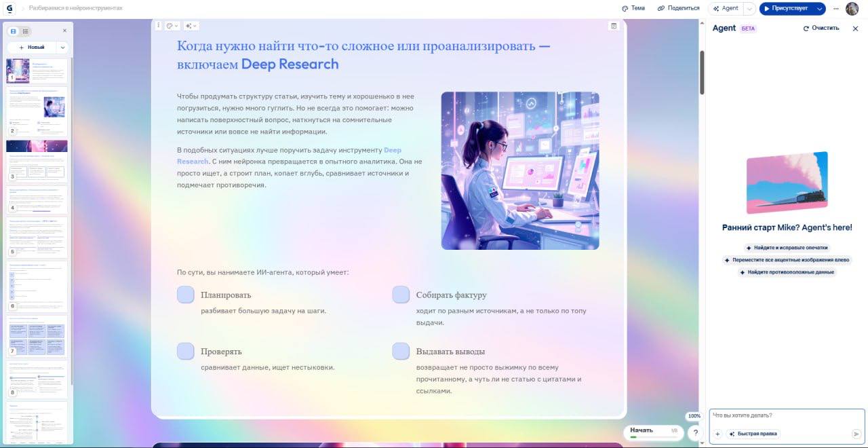Click the Собирать фактуру heading text

(x=452, y=295)
